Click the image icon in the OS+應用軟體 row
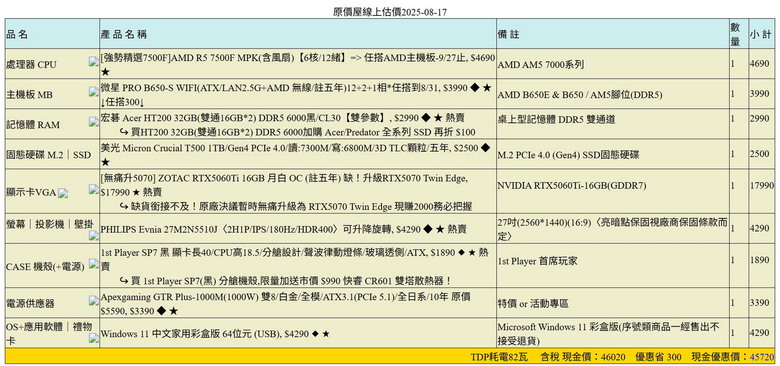 click(94, 338)
